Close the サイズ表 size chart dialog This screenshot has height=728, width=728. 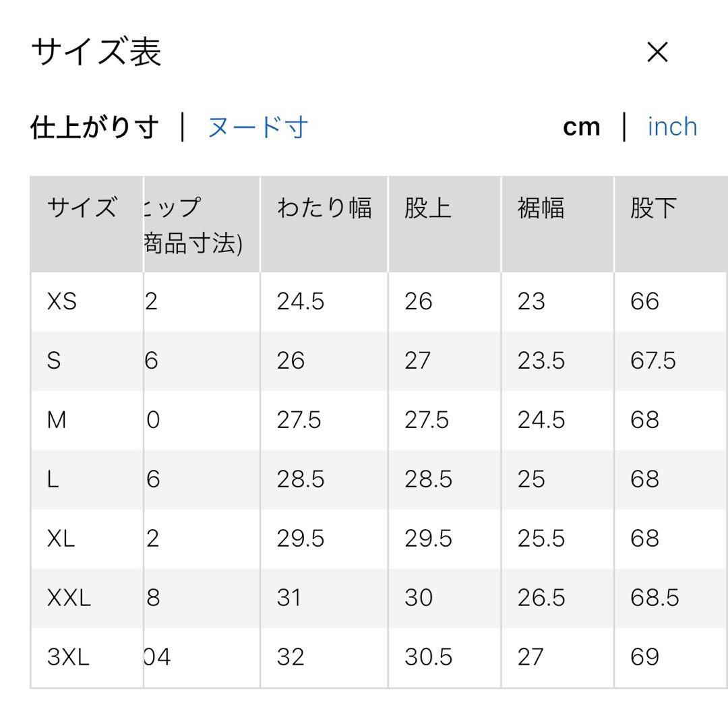point(657,52)
